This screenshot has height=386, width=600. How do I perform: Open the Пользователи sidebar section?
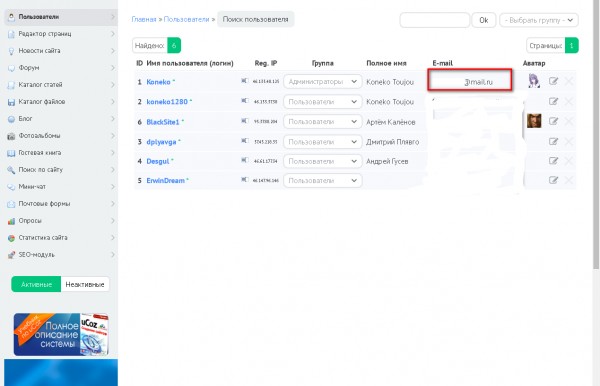click(61, 17)
